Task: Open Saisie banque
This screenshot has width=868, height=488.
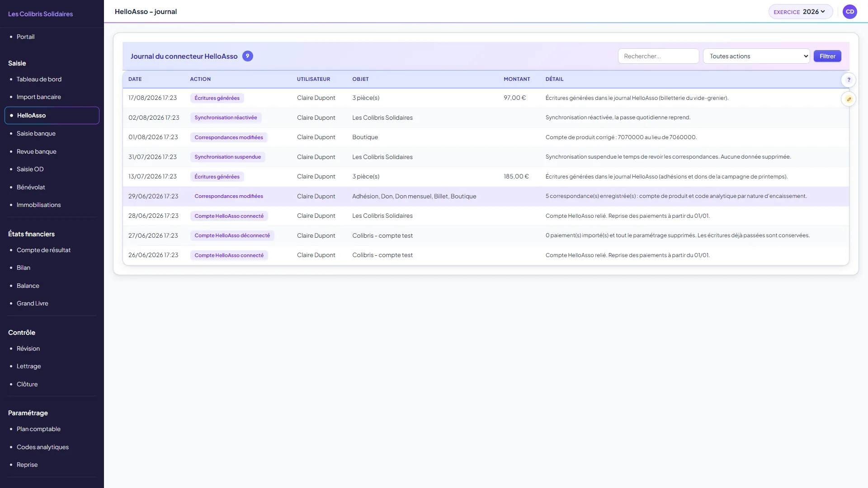Action: pyautogui.click(x=36, y=133)
